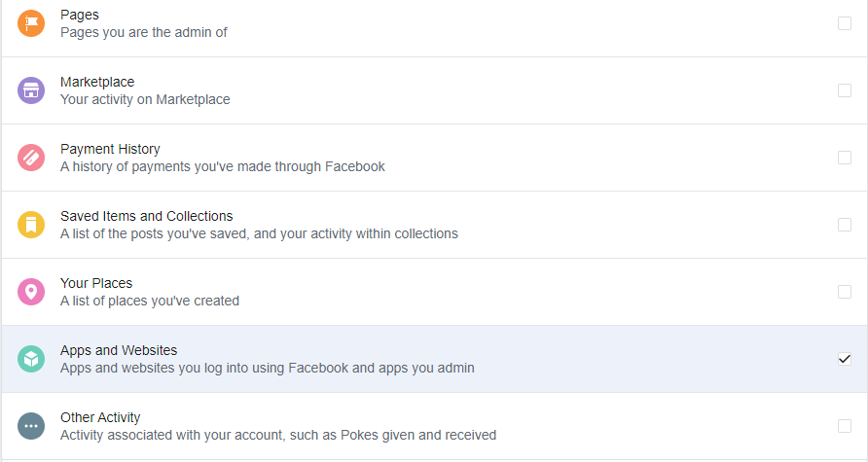868x462 pixels.
Task: Enable the Pages checkbox
Action: [845, 23]
